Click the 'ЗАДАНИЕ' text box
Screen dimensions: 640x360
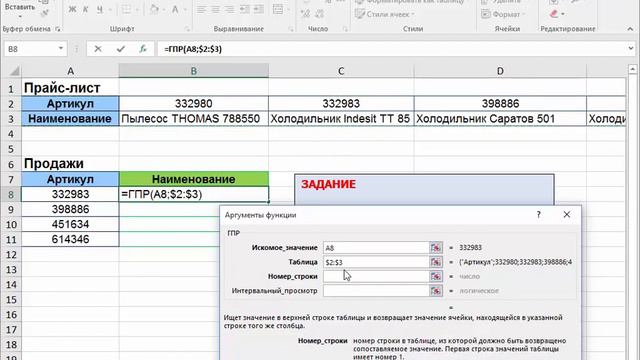click(x=424, y=190)
